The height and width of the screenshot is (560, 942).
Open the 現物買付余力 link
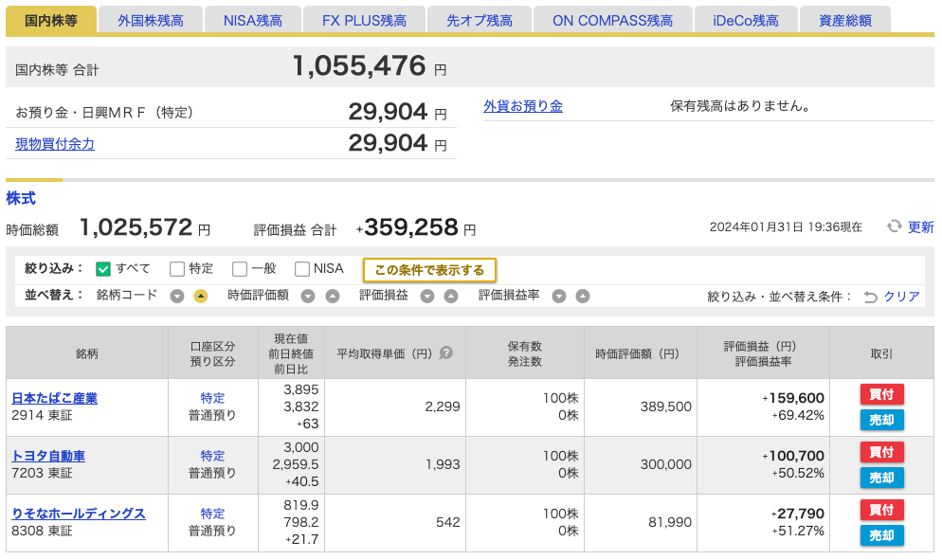[x=55, y=144]
